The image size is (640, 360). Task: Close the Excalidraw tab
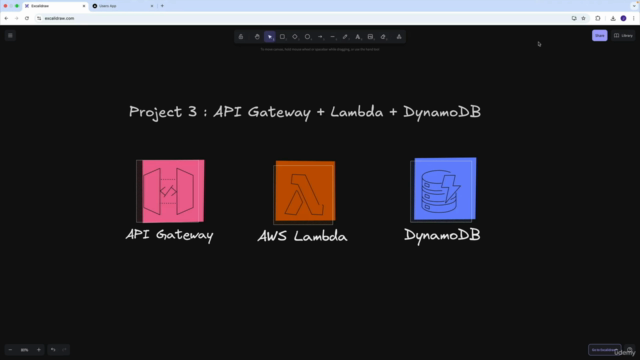(x=84, y=6)
